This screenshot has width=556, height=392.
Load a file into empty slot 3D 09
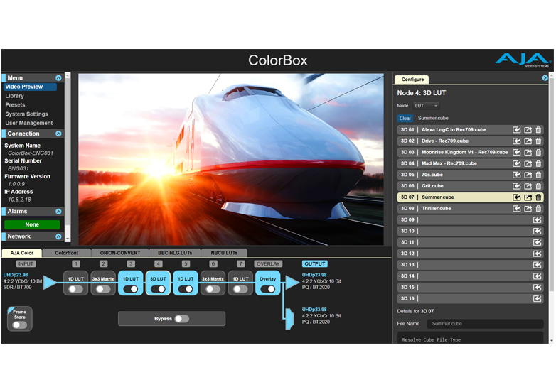(538, 220)
